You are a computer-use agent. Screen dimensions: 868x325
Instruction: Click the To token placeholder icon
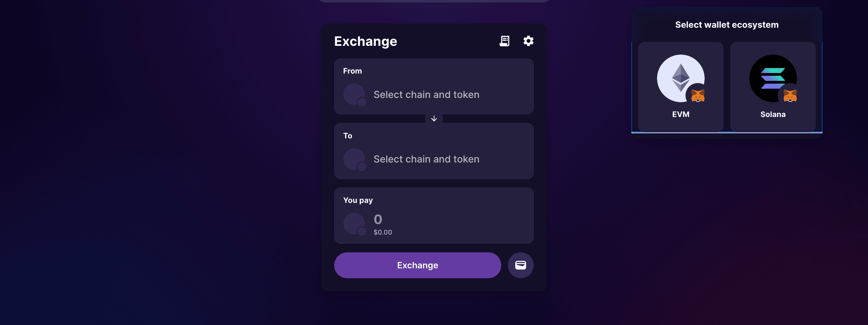tap(354, 159)
